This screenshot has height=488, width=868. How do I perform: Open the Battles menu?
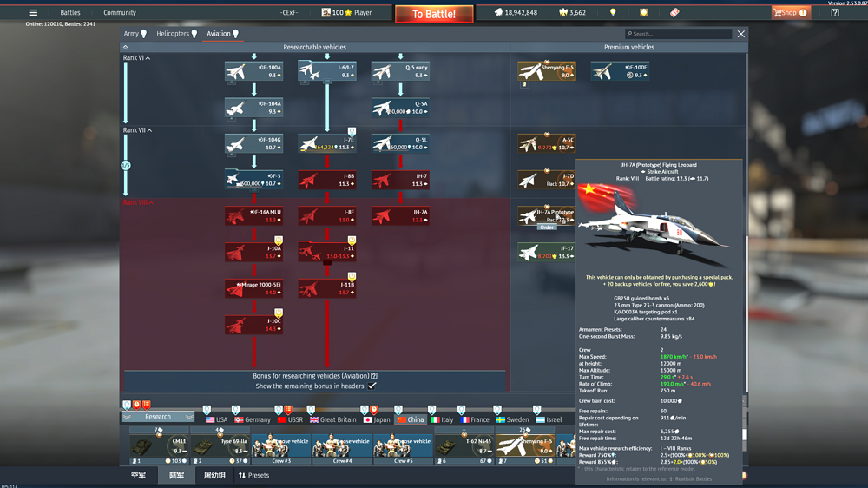tap(69, 13)
